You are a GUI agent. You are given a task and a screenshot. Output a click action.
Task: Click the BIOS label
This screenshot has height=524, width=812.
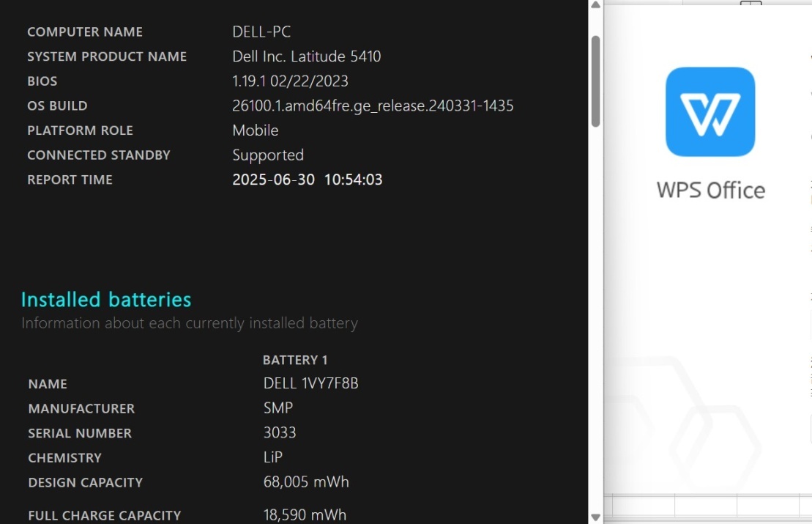[x=42, y=81]
